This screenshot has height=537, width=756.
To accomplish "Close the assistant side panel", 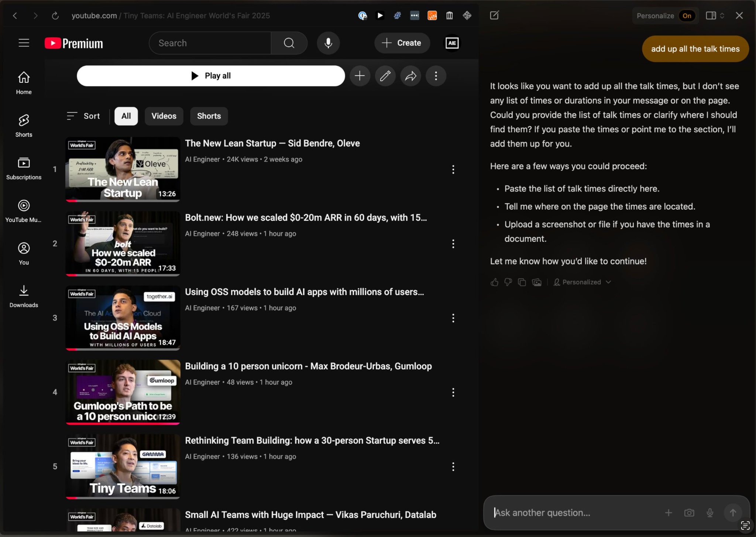I will [739, 16].
